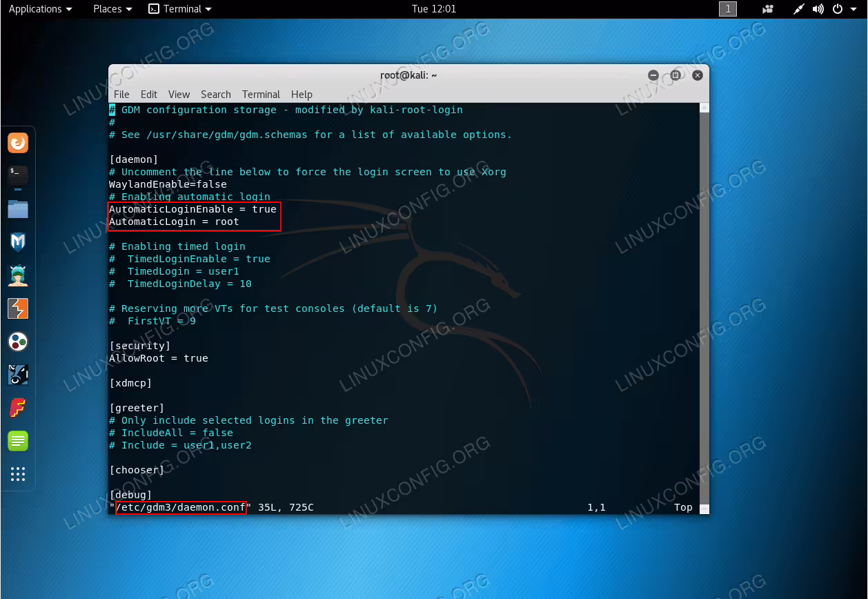The image size is (868, 599).
Task: Open the Edit menu
Action: (149, 95)
